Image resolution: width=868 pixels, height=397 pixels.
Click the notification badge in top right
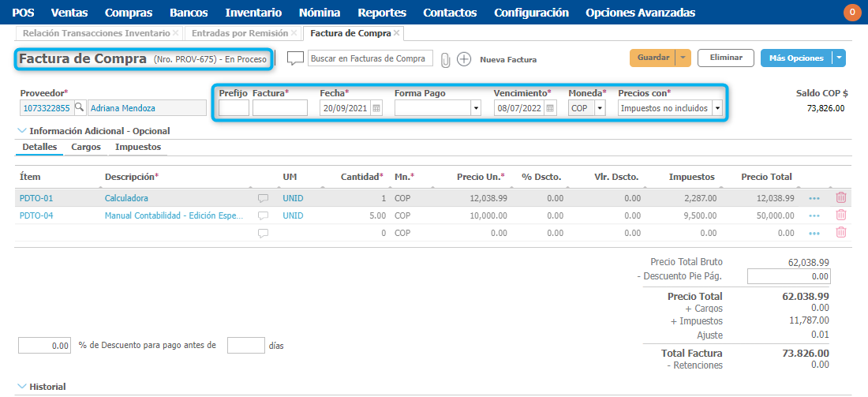point(852,13)
